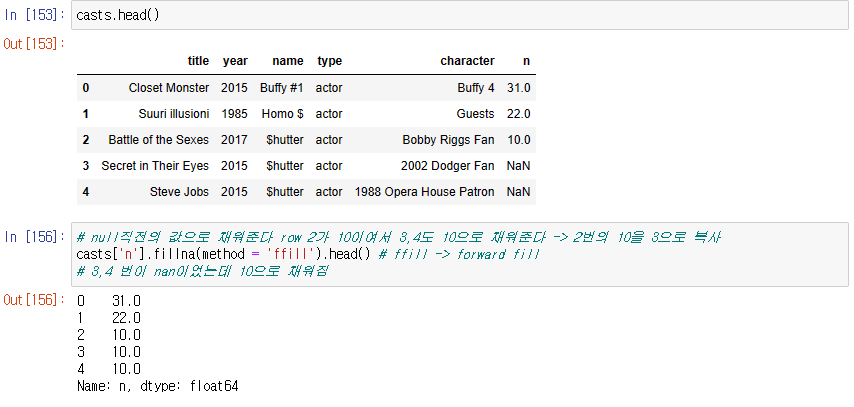Click the 22.0 value in the table
The image size is (854, 407).
[518, 114]
